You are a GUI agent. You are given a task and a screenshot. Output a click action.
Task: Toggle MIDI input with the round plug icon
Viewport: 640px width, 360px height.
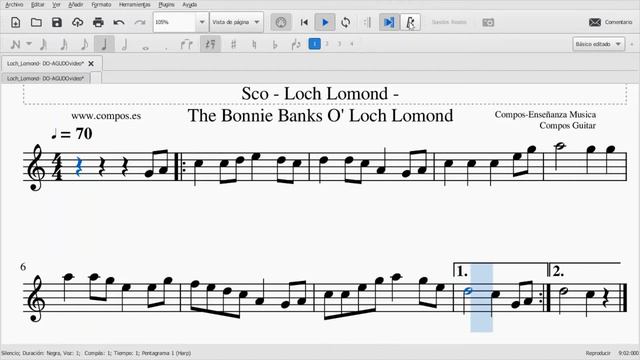(x=281, y=22)
